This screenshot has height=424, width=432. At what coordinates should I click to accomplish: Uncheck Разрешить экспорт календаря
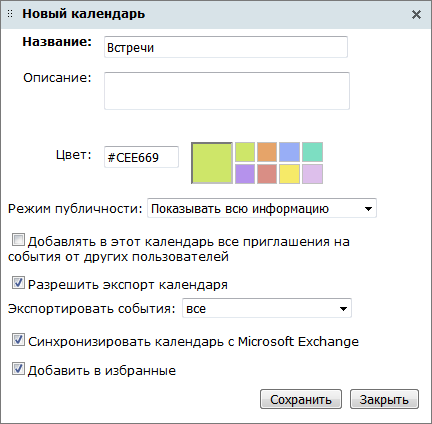tap(18, 283)
